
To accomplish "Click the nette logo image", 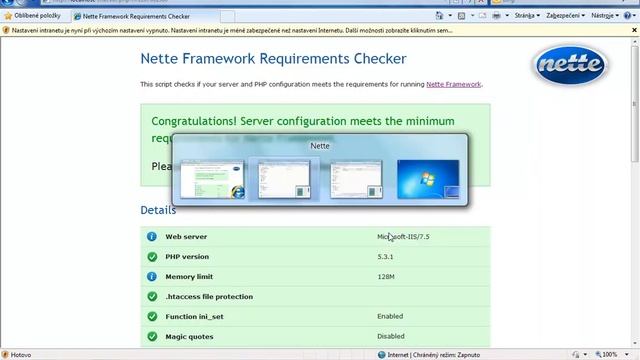I will pyautogui.click(x=570, y=65).
